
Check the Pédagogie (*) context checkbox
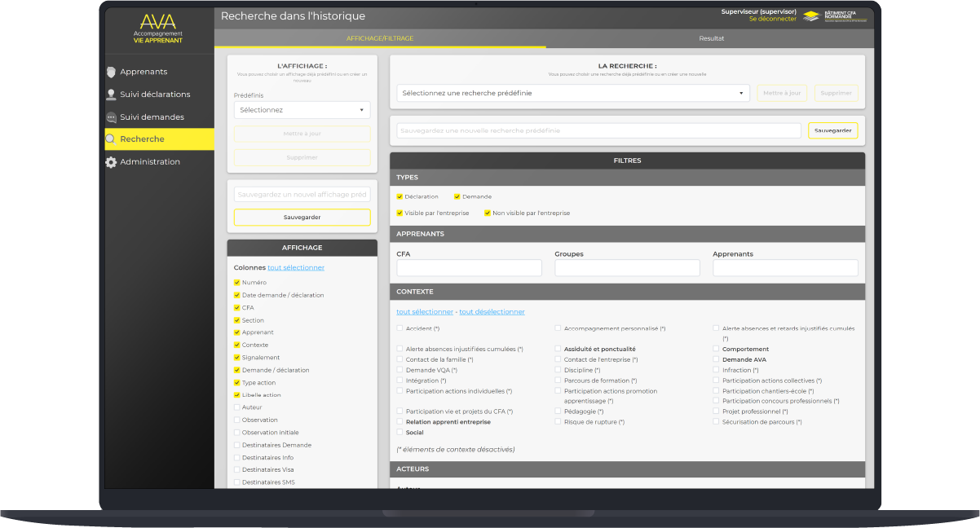pos(558,411)
